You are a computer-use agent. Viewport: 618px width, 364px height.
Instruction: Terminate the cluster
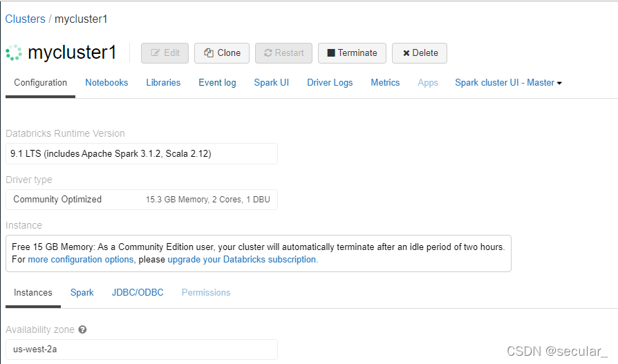coord(352,53)
